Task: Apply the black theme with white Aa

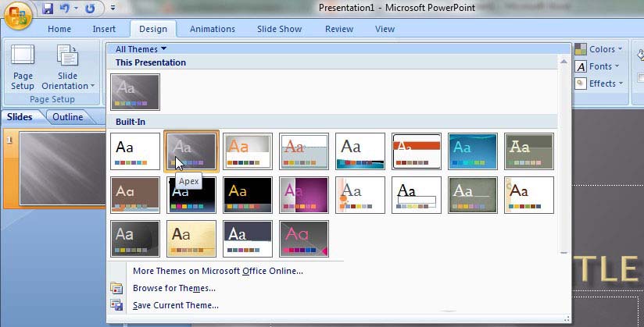Action: pos(191,195)
